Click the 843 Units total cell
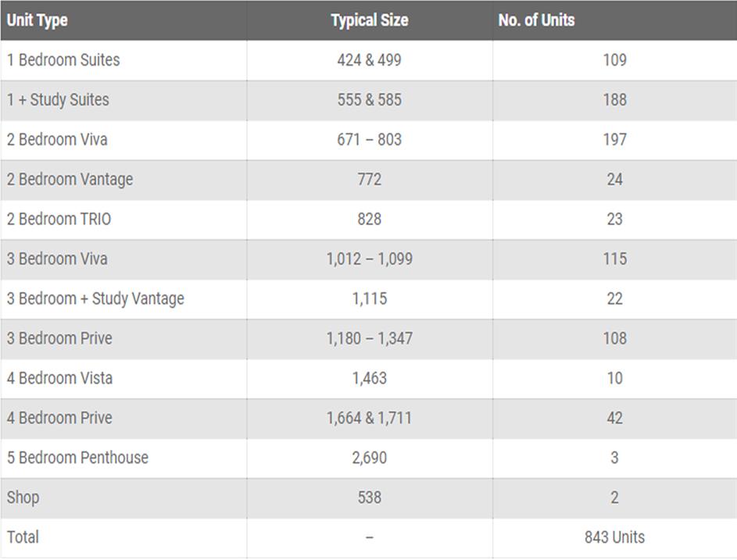The height and width of the screenshot is (560, 737). [x=614, y=537]
